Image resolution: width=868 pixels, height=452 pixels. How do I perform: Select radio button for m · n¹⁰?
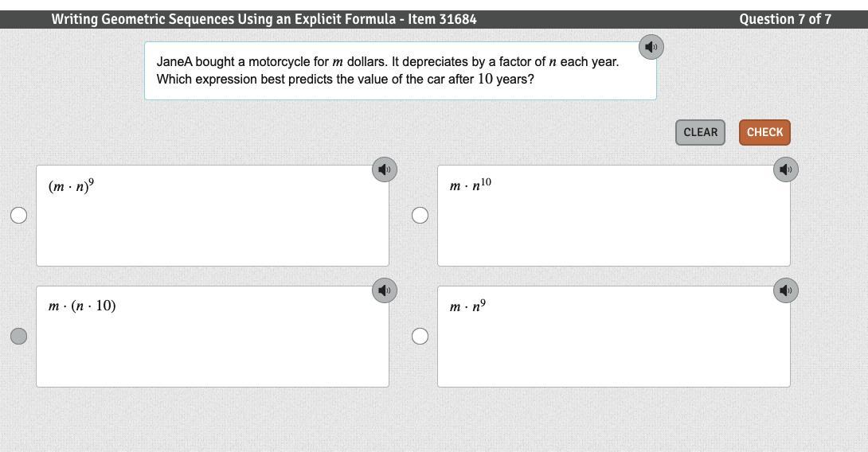pyautogui.click(x=420, y=216)
